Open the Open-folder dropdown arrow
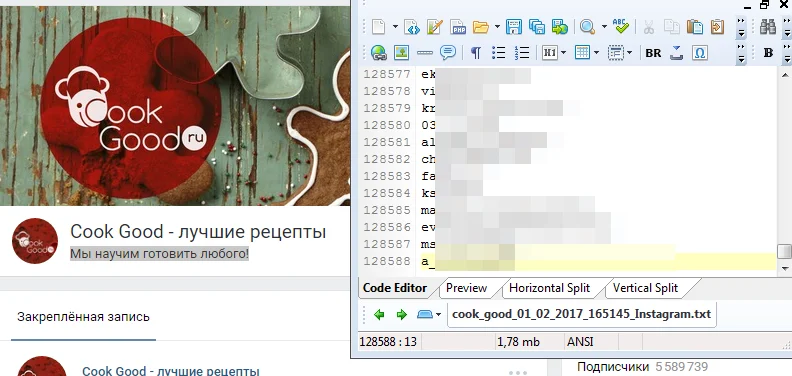Image resolution: width=792 pixels, height=376 pixels. click(x=497, y=27)
